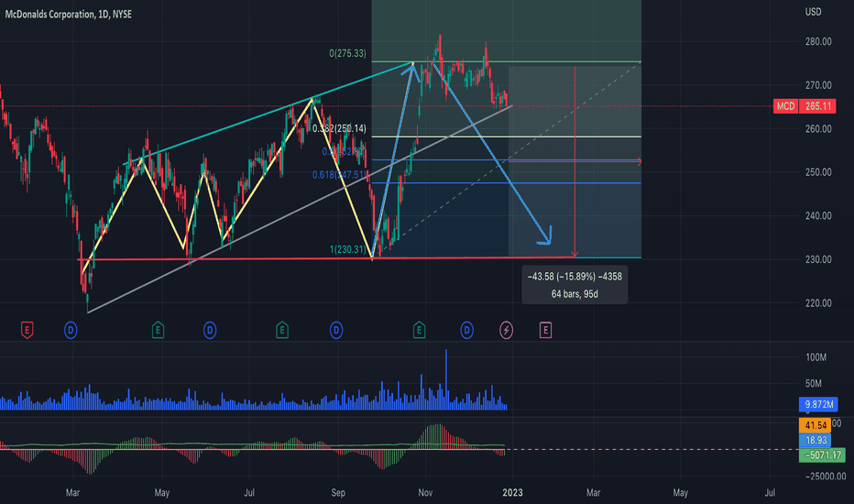Click the 50M volume axis label
854x504 pixels.
(x=813, y=384)
